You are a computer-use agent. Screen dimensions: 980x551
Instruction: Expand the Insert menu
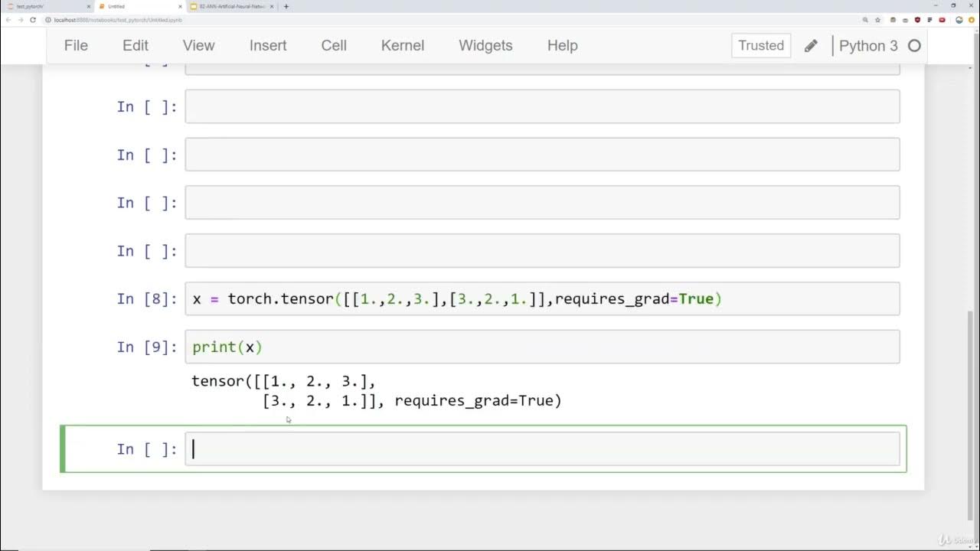click(268, 46)
